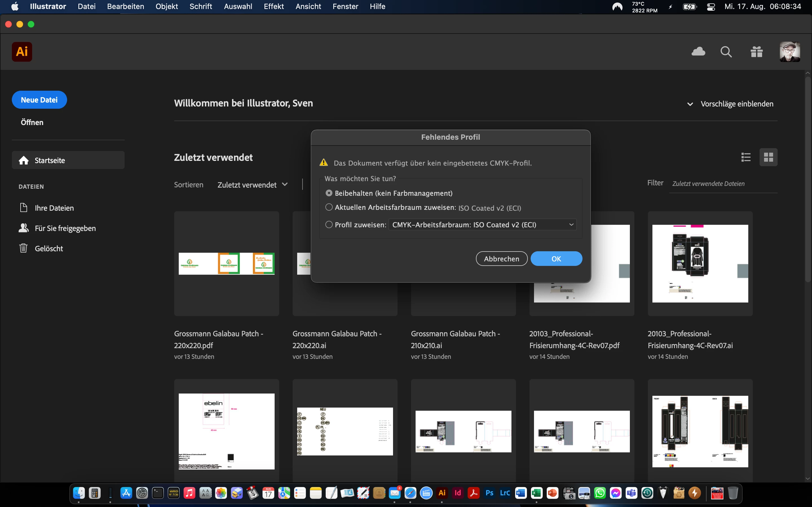Screen dimensions: 812x507
Task: Click the Filter input field
Action: (723, 184)
